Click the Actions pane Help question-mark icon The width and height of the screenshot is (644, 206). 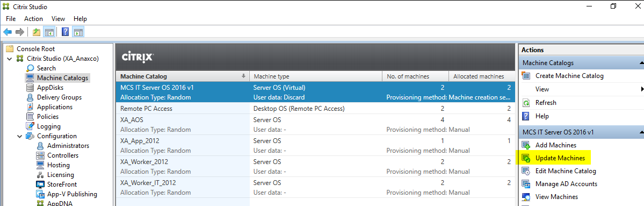click(x=526, y=116)
